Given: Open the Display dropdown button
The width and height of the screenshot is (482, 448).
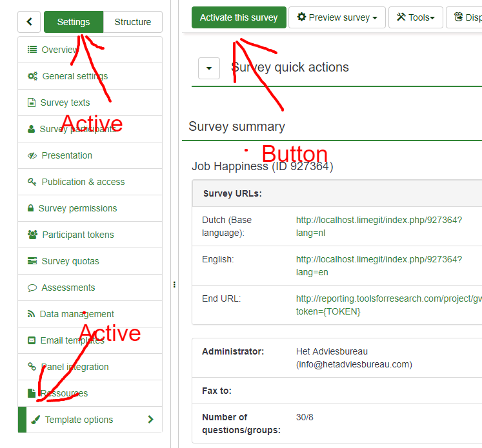Looking at the screenshot, I should pyautogui.click(x=465, y=17).
